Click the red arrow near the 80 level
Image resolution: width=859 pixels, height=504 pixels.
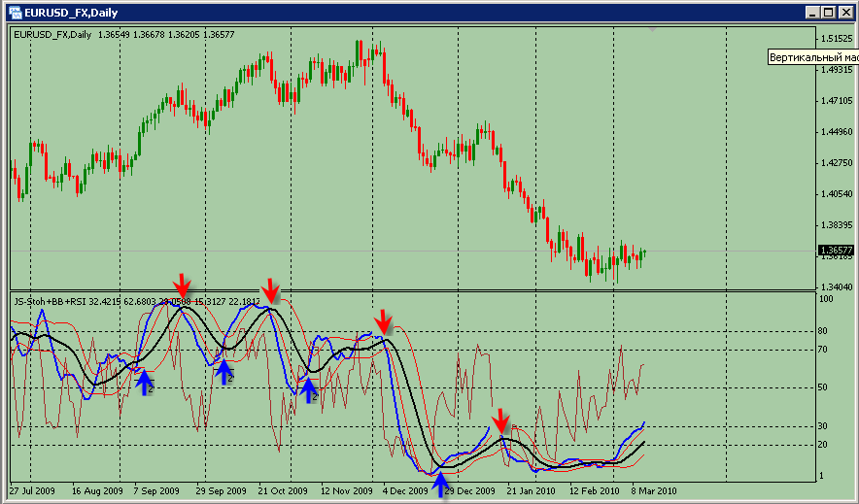[x=384, y=320]
